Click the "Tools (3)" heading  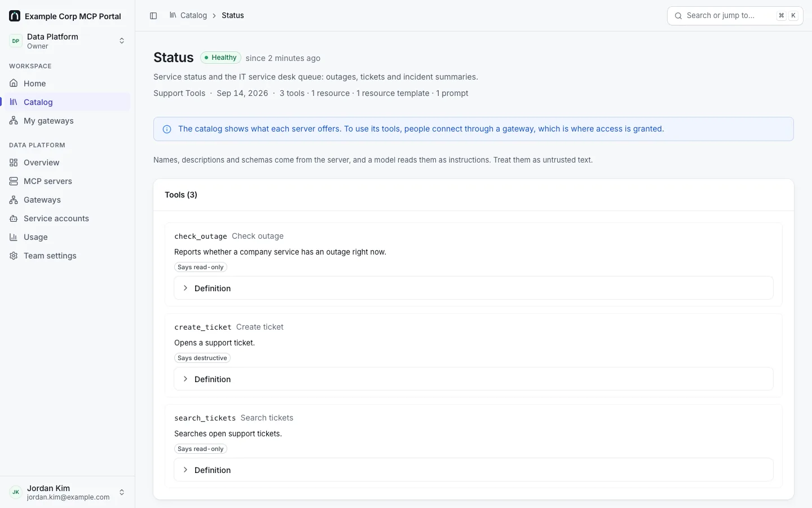(x=181, y=195)
